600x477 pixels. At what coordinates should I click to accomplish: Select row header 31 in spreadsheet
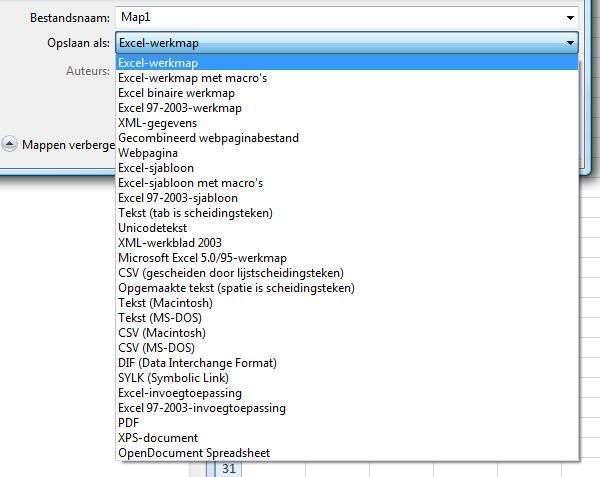tap(228, 469)
